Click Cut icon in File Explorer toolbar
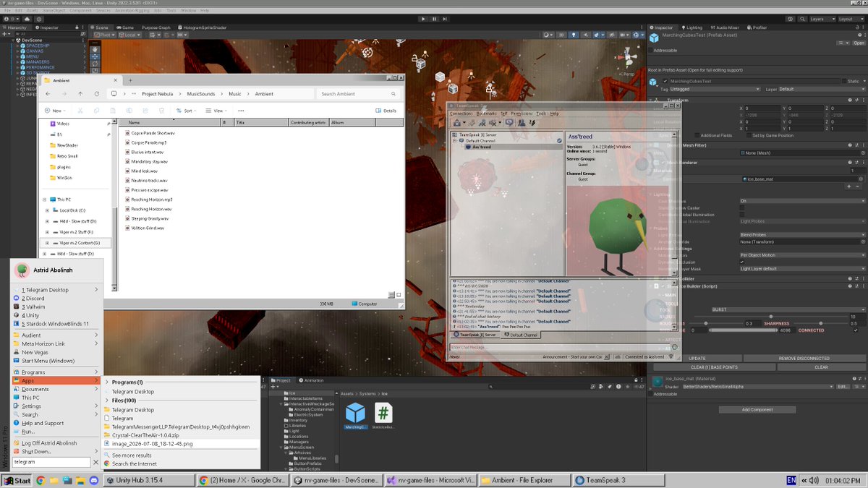Image resolution: width=868 pixels, height=488 pixels. 79,111
